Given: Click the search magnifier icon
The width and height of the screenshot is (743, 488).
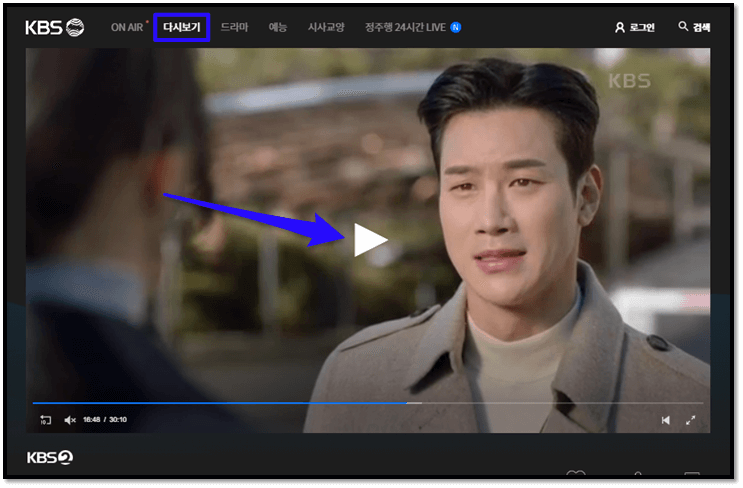Looking at the screenshot, I should 683,26.
